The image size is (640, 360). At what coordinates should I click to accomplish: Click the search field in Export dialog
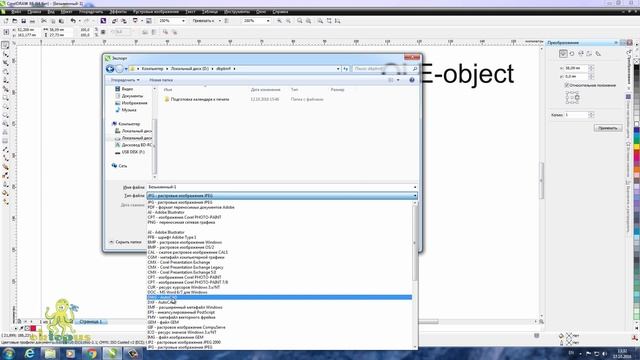click(385, 69)
